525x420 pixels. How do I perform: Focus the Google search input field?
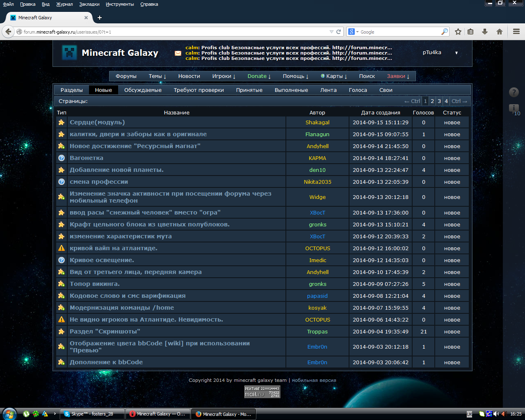tap(400, 32)
